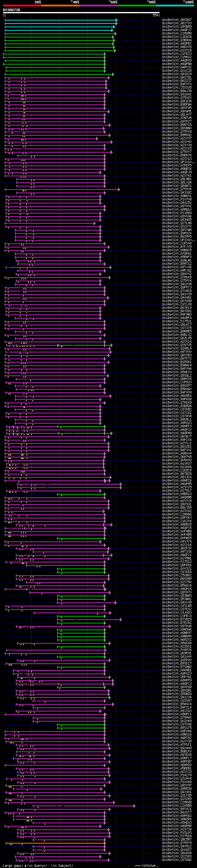Select hit UniRef100_Q6Z701
Screen dimensions: 197x868
(177, 78)
